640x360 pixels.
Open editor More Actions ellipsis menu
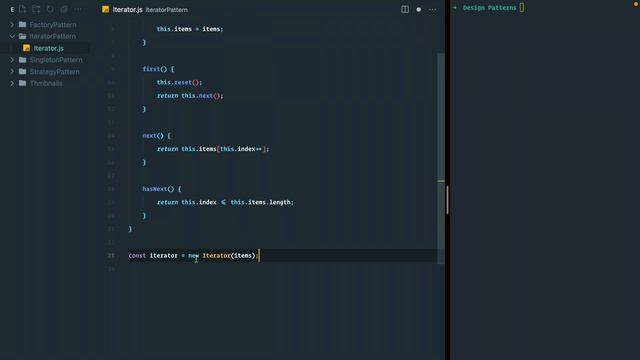pyautogui.click(x=432, y=9)
